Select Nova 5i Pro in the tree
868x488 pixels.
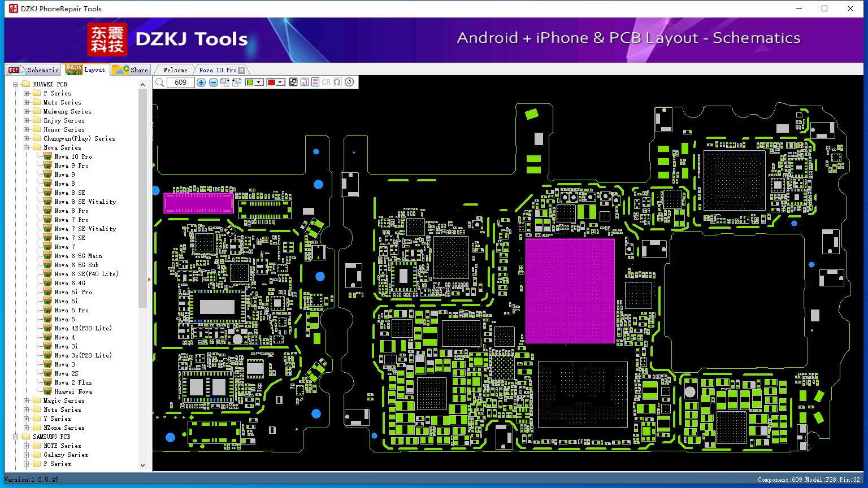[x=73, y=292]
